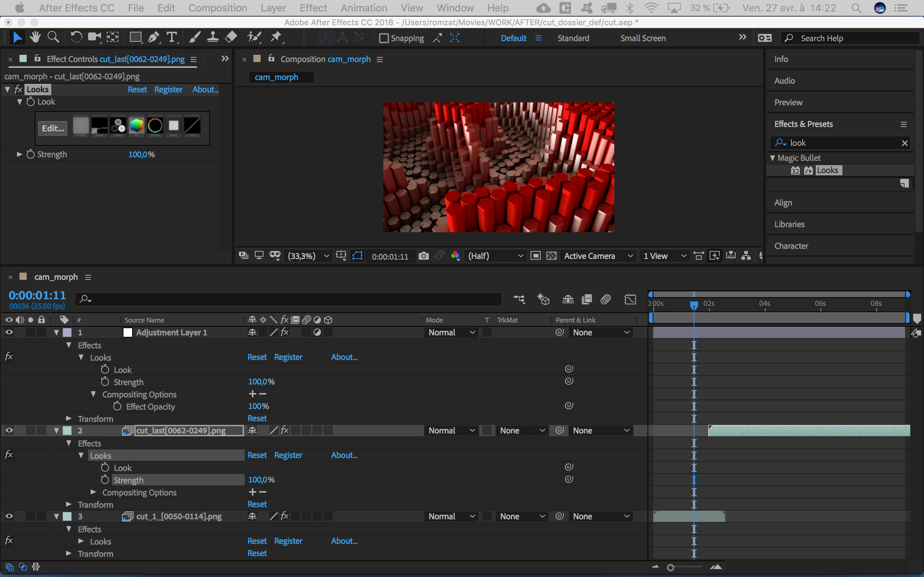Click the current time display 0:00:01:11
Image resolution: width=924 pixels, height=577 pixels.
click(36, 295)
